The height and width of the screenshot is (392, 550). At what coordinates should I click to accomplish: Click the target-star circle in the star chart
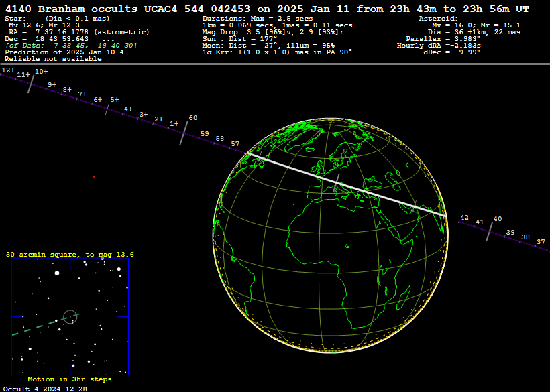tap(70, 317)
